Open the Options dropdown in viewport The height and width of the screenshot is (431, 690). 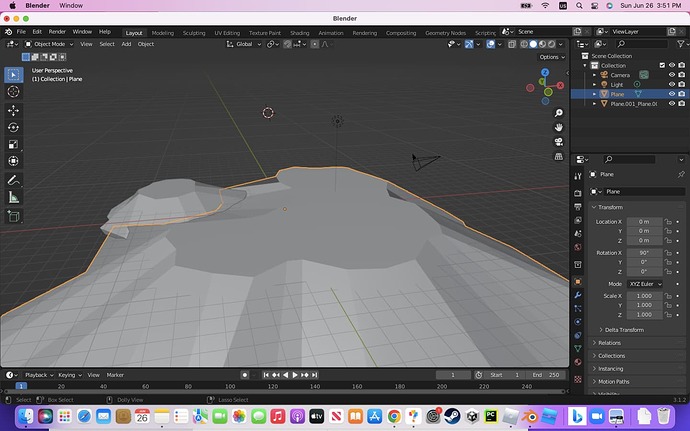tap(552, 57)
